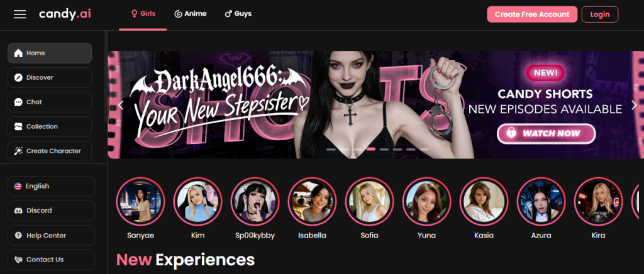The image size is (644, 274).
Task: Click the name label Sp00kybby
Action: click(255, 236)
